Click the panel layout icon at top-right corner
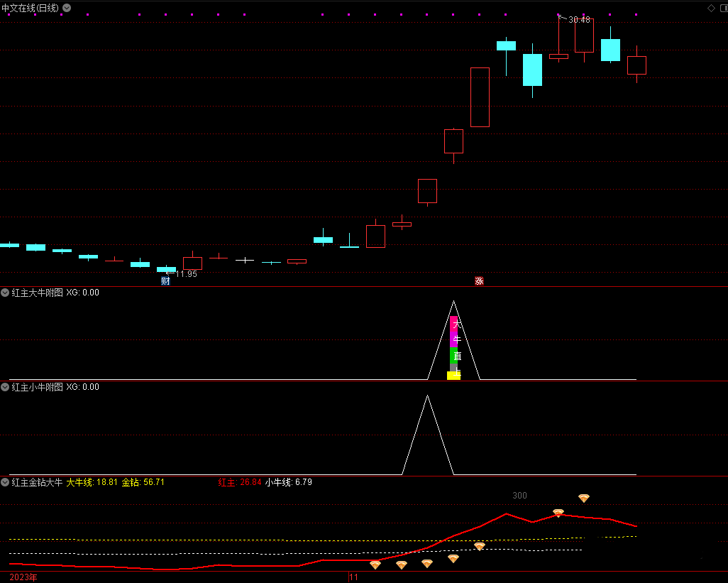728x583 pixels. [x=722, y=8]
